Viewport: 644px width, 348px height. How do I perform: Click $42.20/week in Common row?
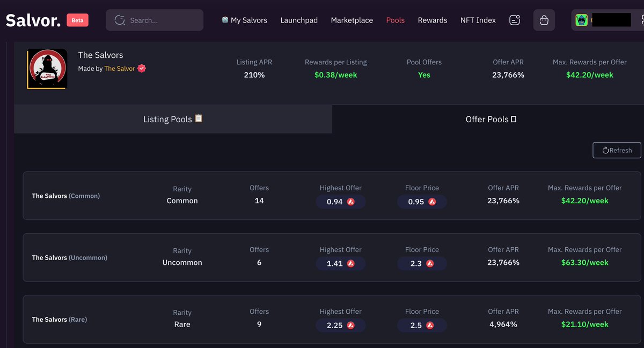585,201
